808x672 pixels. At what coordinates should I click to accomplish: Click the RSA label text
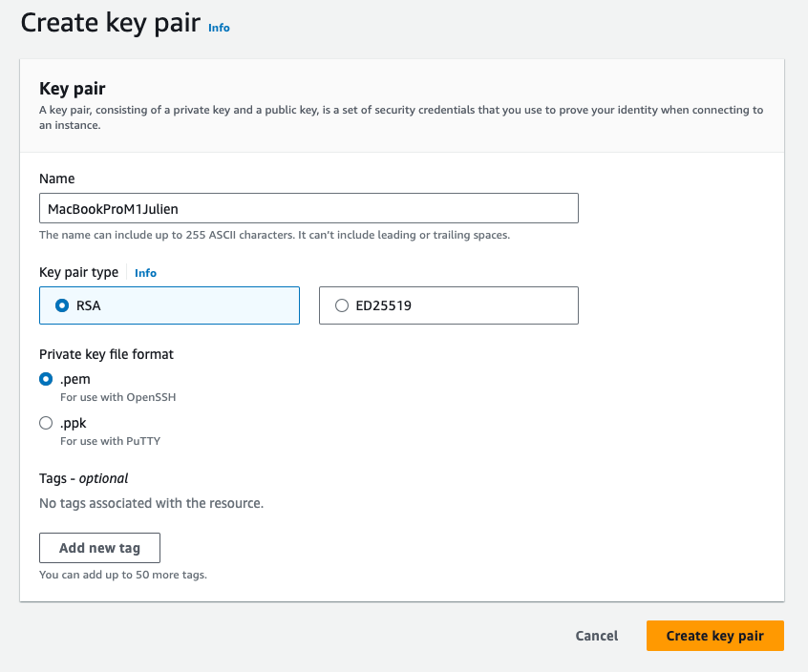click(88, 305)
